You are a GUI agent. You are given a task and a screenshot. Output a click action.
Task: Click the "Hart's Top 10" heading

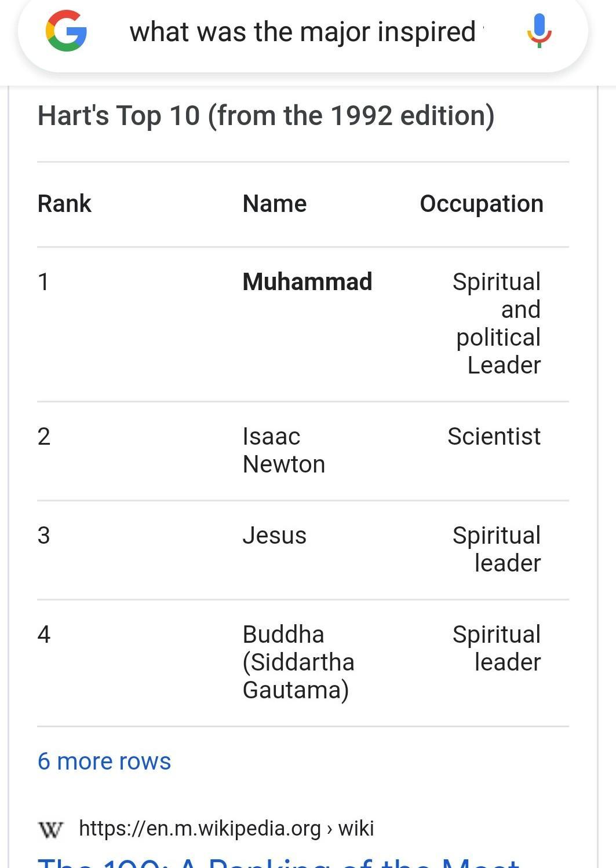point(266,116)
